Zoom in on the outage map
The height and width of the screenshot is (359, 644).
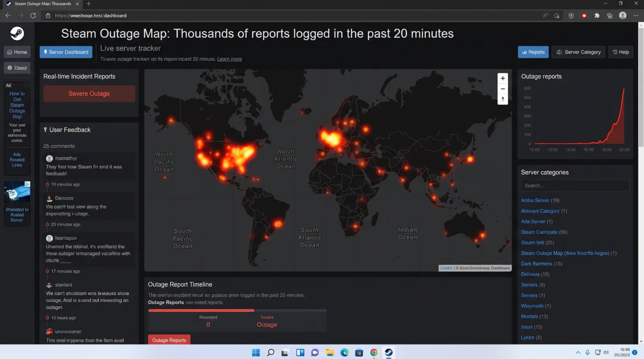[x=503, y=78]
